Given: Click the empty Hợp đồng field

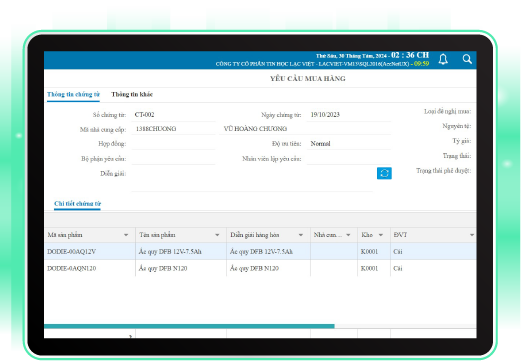Looking at the screenshot, I should coord(173,144).
